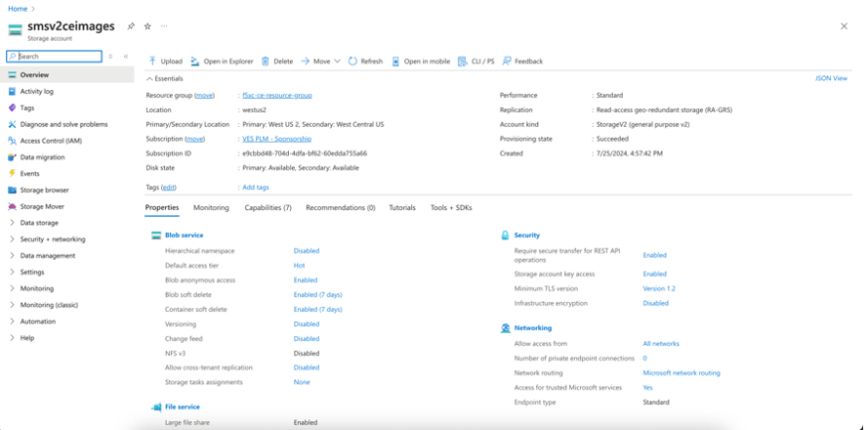Image resolution: width=868 pixels, height=430 pixels.
Task: Collapse the Essentials section
Action: pos(149,78)
